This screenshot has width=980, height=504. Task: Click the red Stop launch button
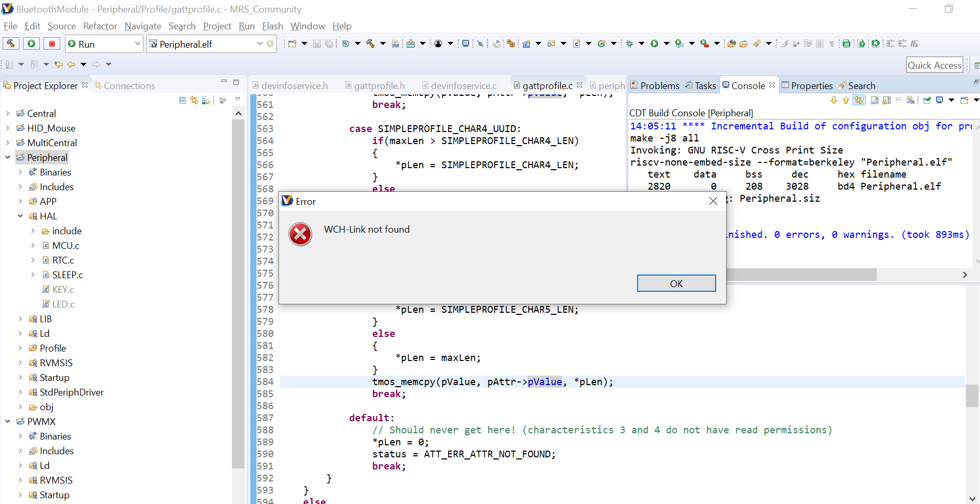[x=52, y=44]
